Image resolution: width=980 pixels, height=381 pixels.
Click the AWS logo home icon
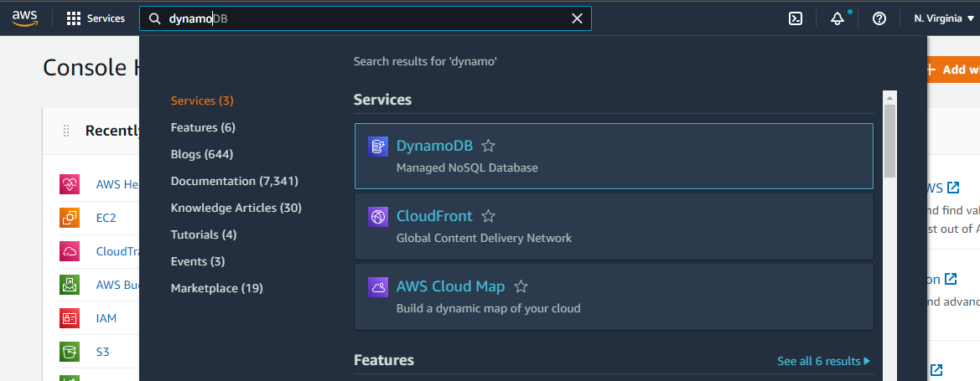point(24,18)
